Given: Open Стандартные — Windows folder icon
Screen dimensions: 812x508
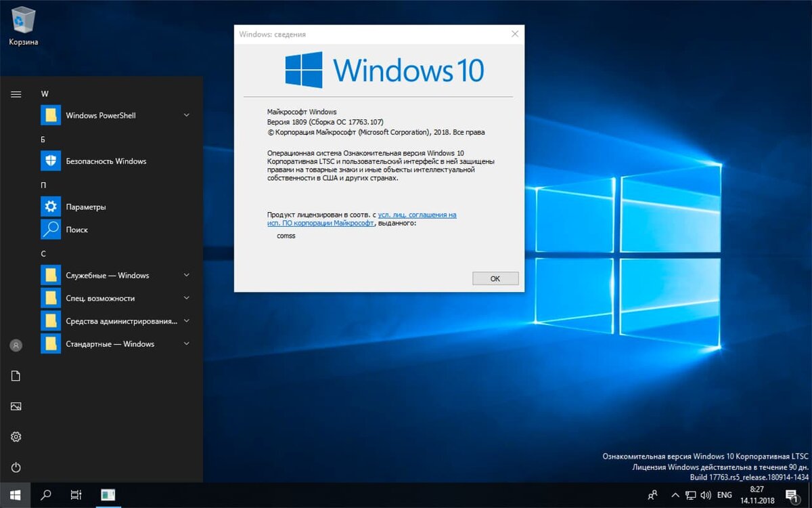Looking at the screenshot, I should click(51, 344).
